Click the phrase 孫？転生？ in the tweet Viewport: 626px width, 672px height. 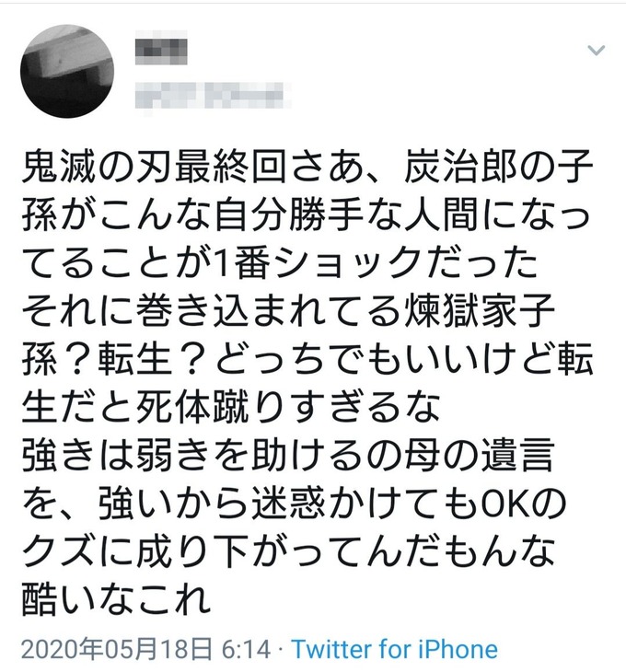tap(116, 359)
